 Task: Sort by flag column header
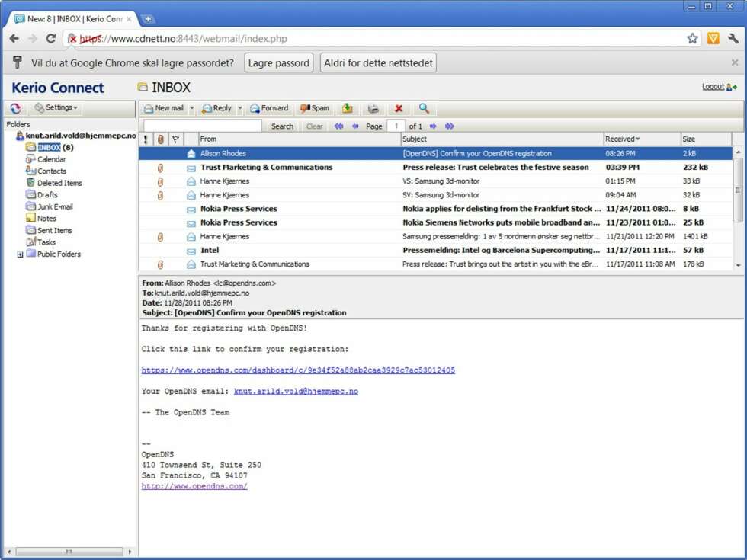(176, 139)
